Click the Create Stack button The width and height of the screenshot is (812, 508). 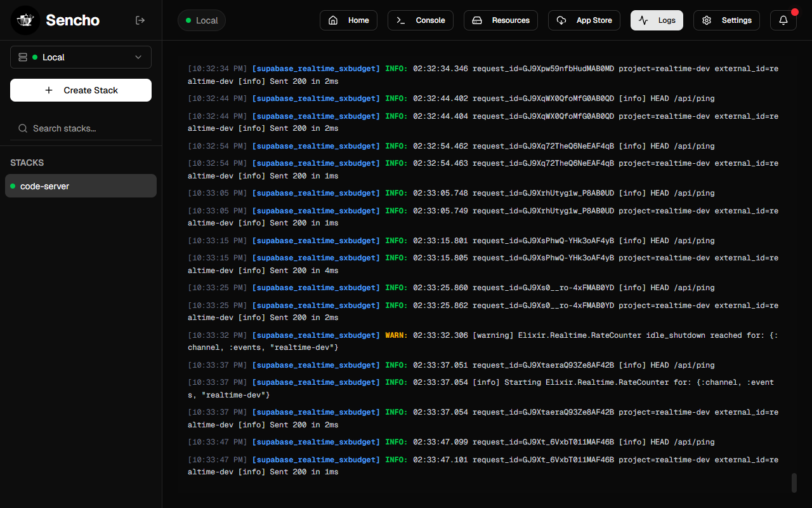point(81,90)
